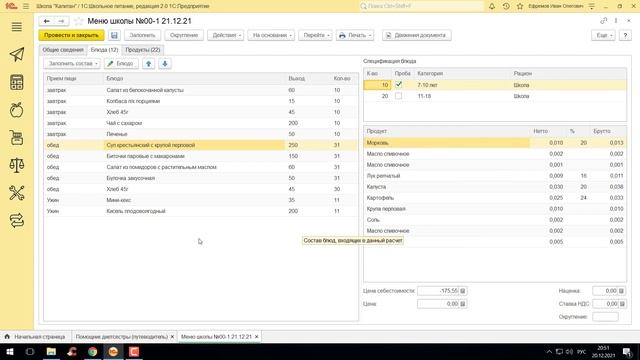Viewport: 640px width, 360px height.
Task: Select product row Морковь
Action: pos(495,143)
